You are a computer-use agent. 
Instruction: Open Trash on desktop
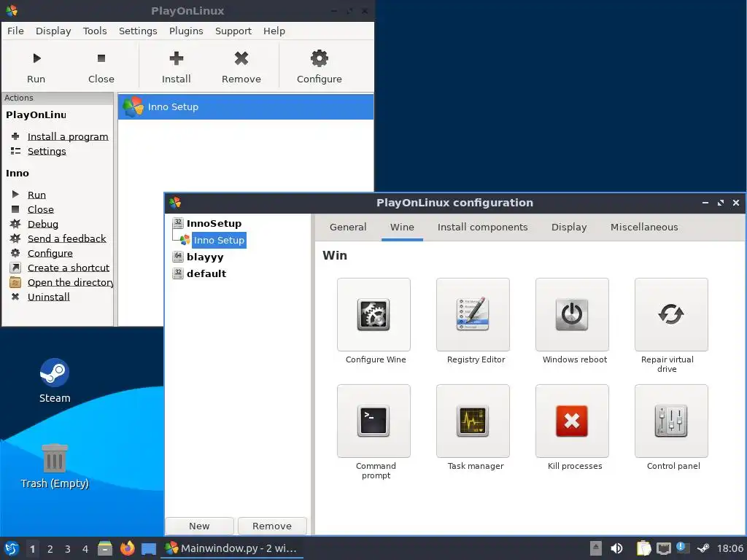click(55, 466)
